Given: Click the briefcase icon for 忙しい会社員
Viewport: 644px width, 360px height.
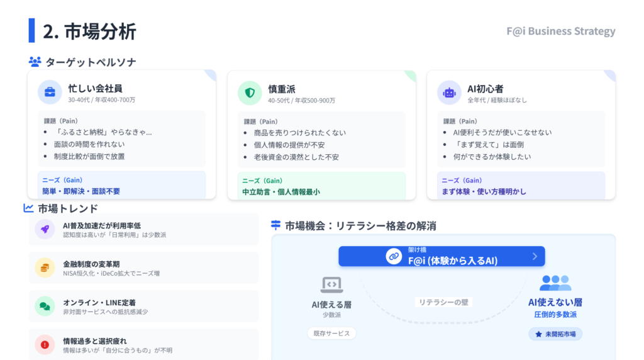Looking at the screenshot, I should 49,93.
